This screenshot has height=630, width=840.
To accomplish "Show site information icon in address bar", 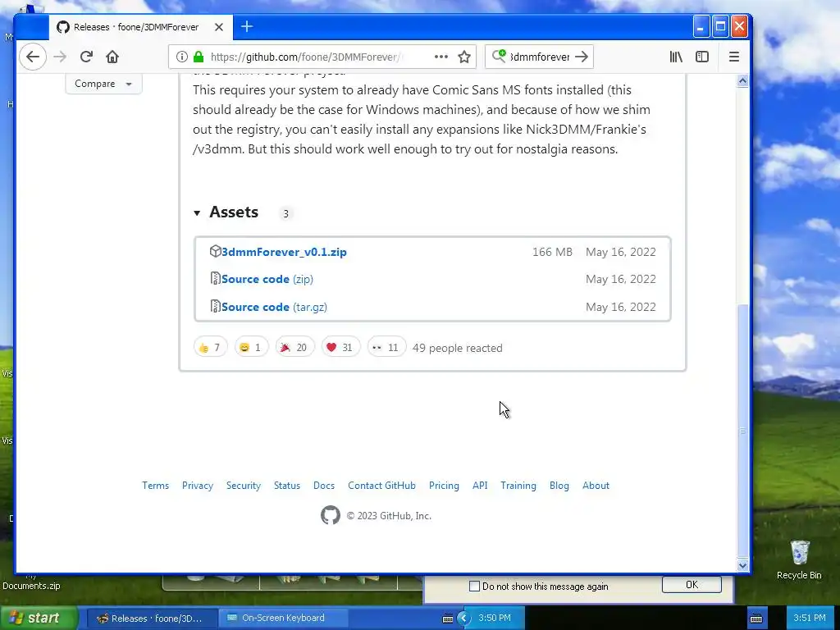I will [182, 57].
